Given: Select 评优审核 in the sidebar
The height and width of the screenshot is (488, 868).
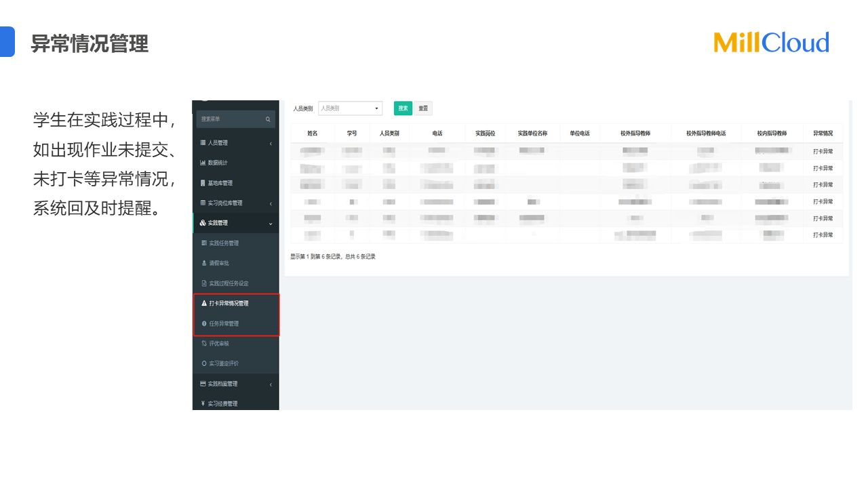Looking at the screenshot, I should click(219, 344).
